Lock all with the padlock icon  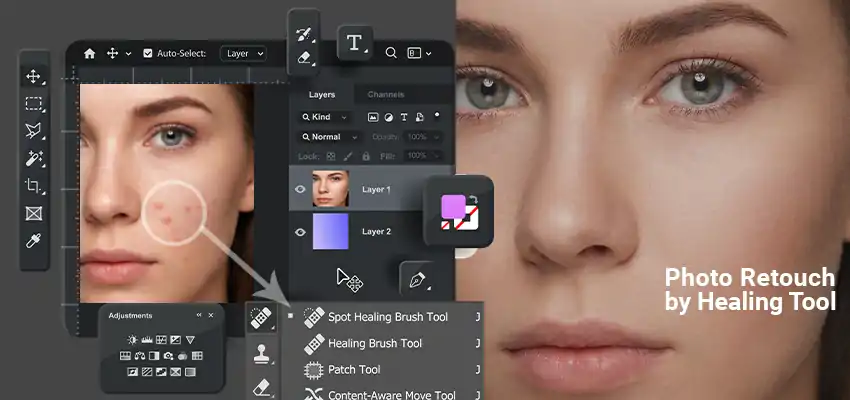coord(365,156)
